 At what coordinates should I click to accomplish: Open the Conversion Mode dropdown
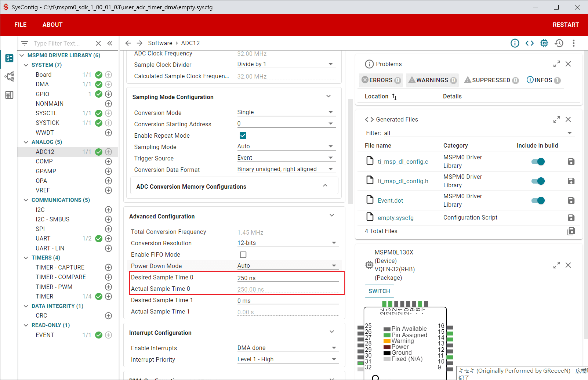(286, 112)
